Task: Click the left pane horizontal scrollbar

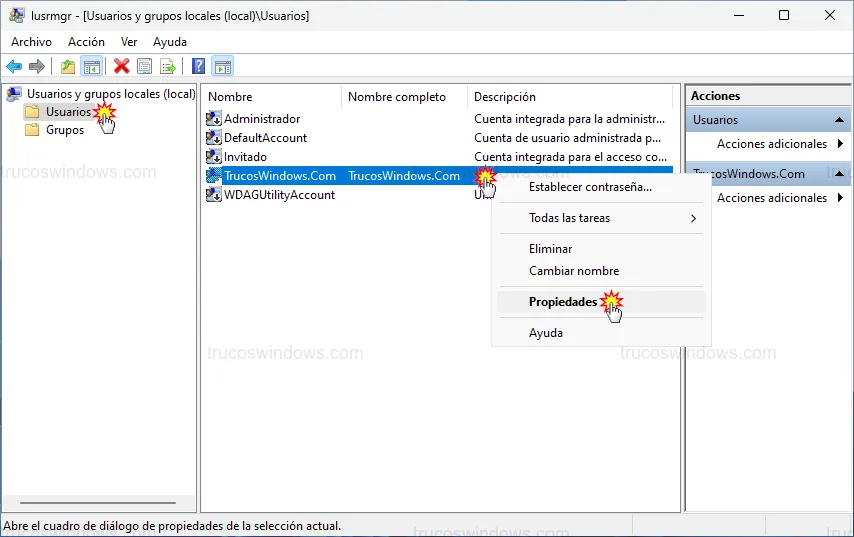Action: click(x=97, y=503)
